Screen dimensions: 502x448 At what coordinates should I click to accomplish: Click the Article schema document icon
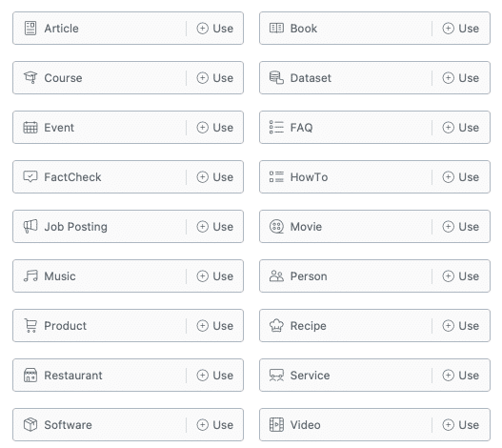click(x=30, y=29)
